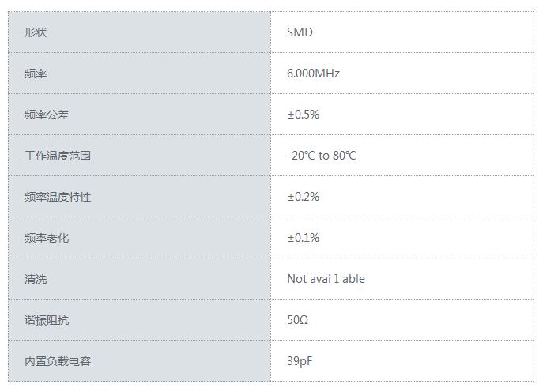Click the 清洗 label cell

coord(36,279)
